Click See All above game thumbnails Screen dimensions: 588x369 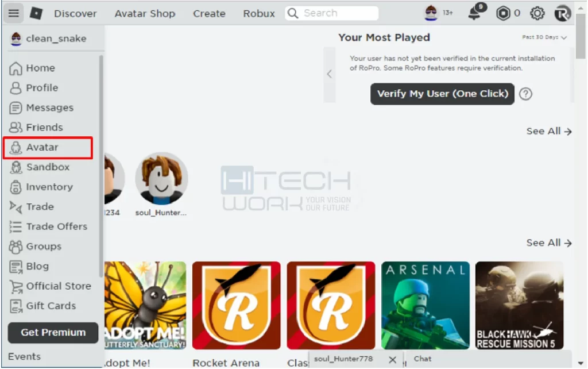point(548,243)
